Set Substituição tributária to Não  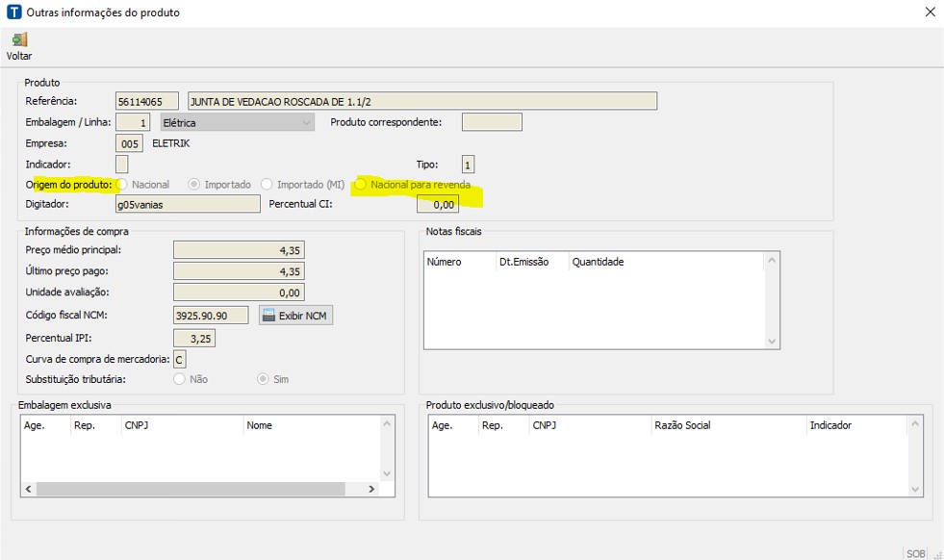point(179,379)
